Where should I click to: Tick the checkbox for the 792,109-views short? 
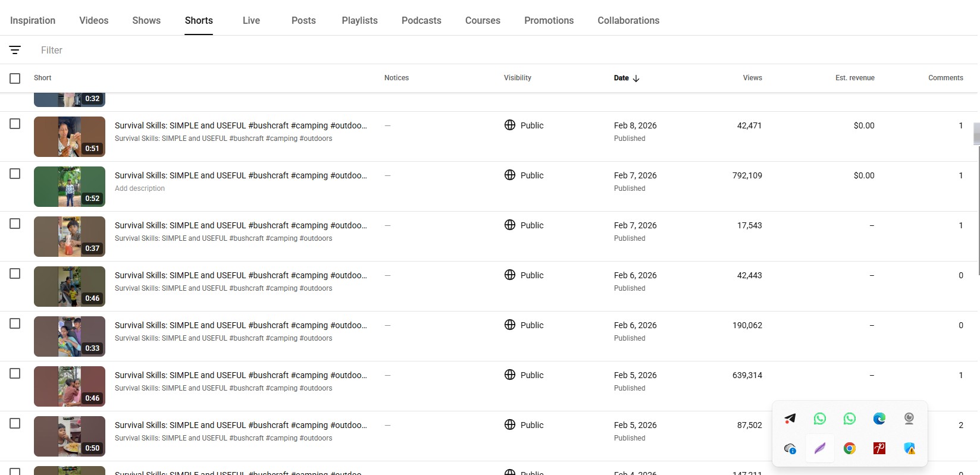click(15, 174)
